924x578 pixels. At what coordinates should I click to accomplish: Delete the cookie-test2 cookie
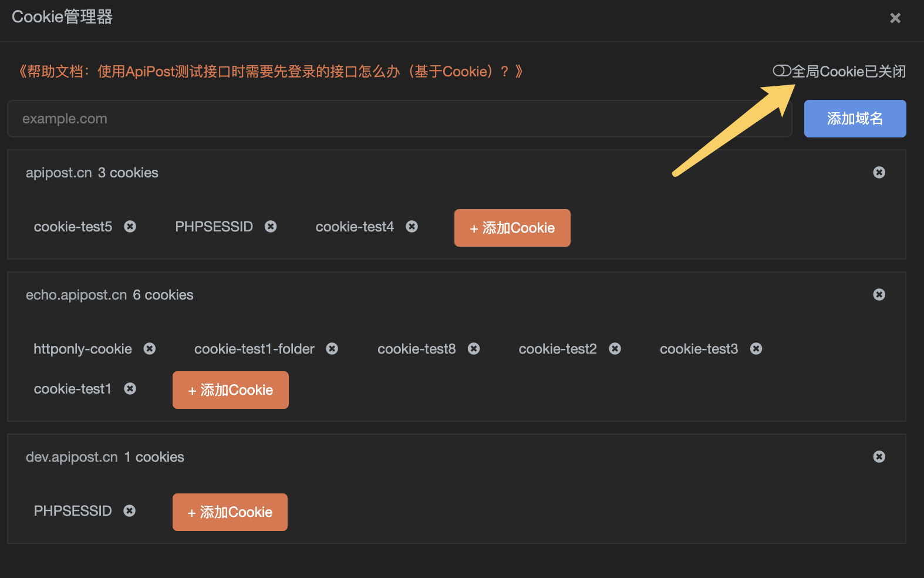pos(615,348)
